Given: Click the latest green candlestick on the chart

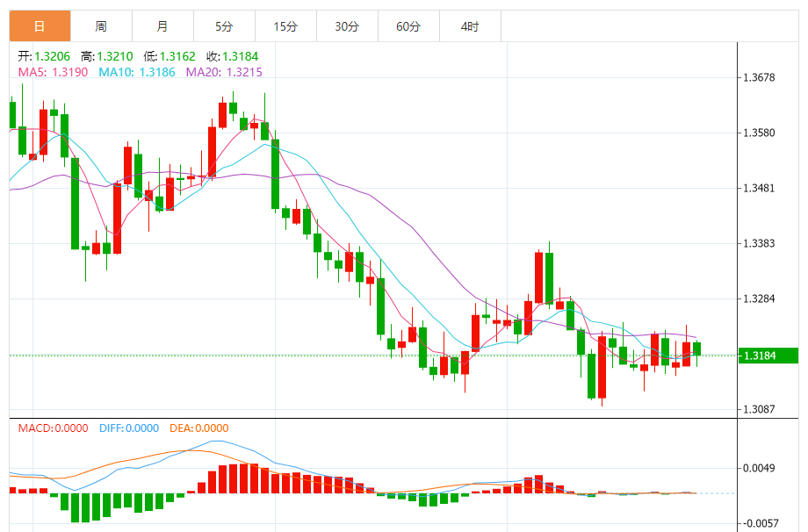Looking at the screenshot, I should tap(697, 349).
